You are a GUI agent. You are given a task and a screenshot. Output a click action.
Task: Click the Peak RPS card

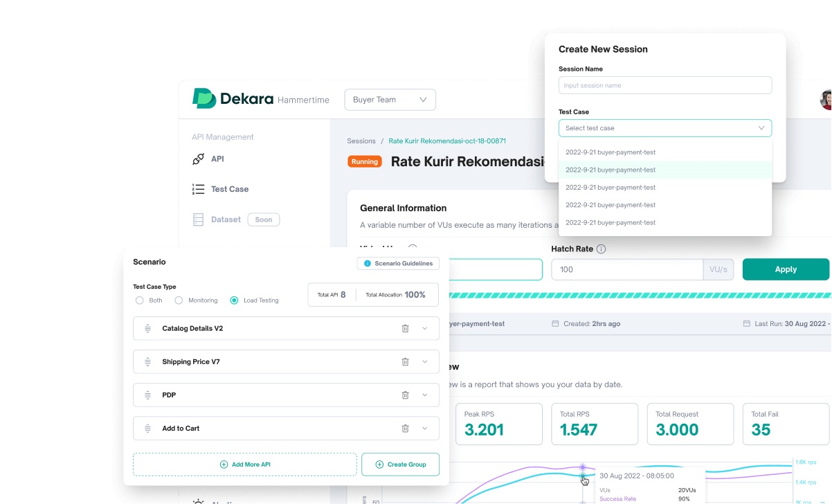pyautogui.click(x=500, y=424)
